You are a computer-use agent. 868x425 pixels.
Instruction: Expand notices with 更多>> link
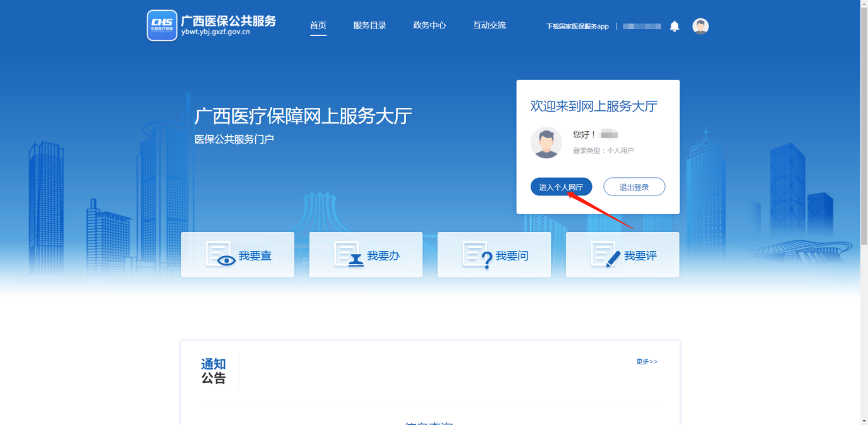point(647,362)
